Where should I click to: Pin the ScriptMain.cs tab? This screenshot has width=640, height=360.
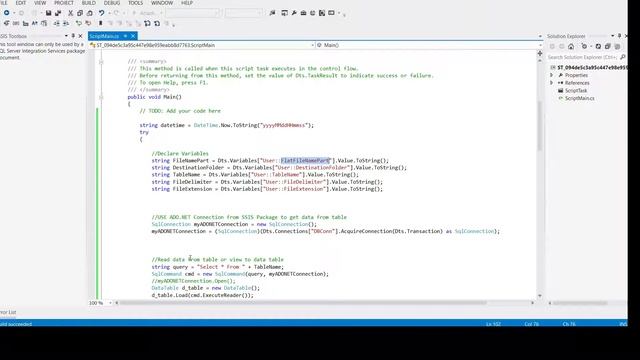126,36
